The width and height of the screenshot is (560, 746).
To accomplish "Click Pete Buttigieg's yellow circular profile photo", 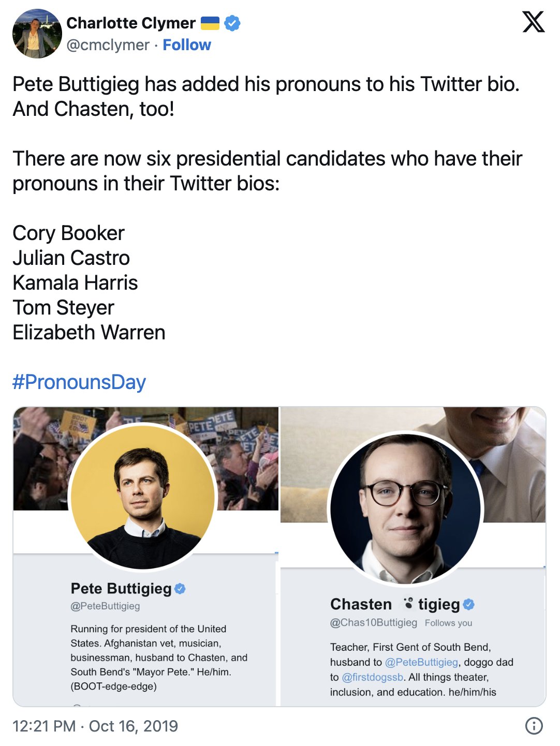I will (x=143, y=497).
